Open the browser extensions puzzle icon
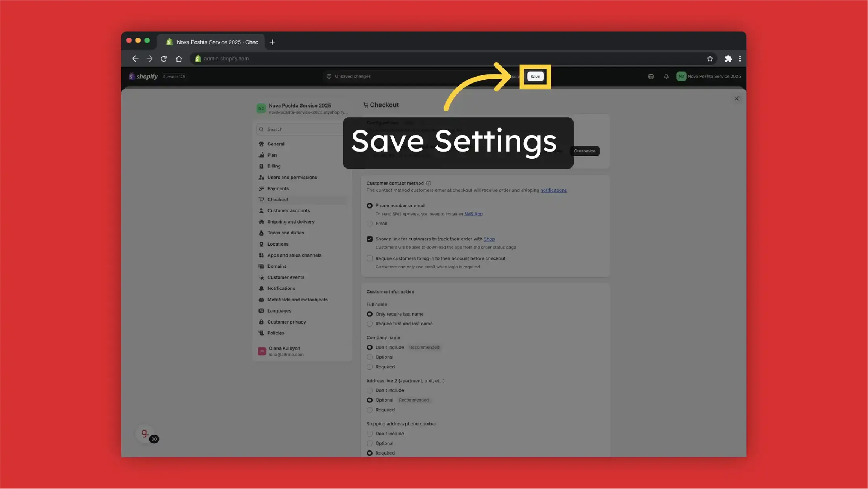This screenshot has height=489, width=868. [x=728, y=59]
